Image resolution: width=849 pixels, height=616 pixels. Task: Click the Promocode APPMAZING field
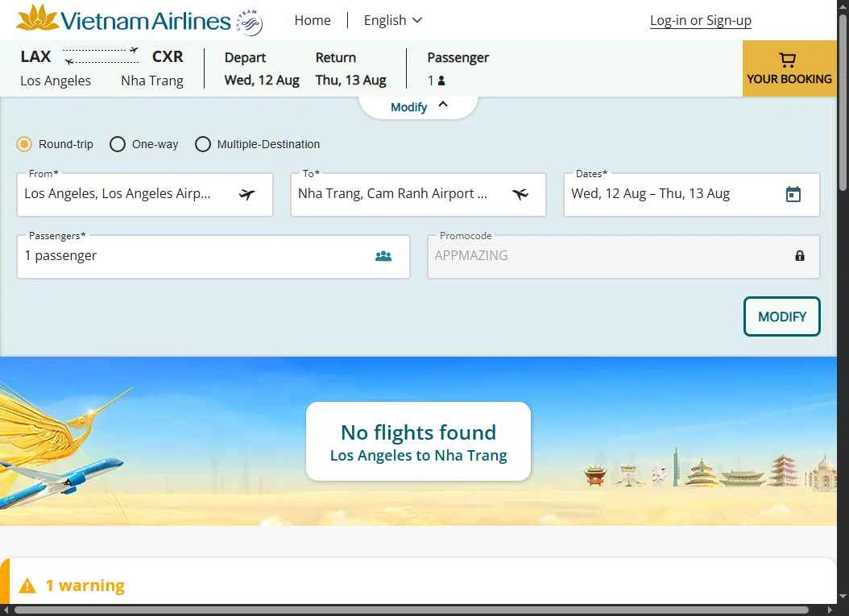pyautogui.click(x=623, y=257)
